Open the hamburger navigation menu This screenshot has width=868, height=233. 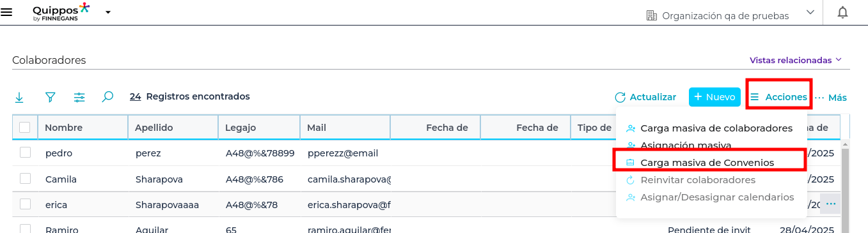tap(7, 12)
